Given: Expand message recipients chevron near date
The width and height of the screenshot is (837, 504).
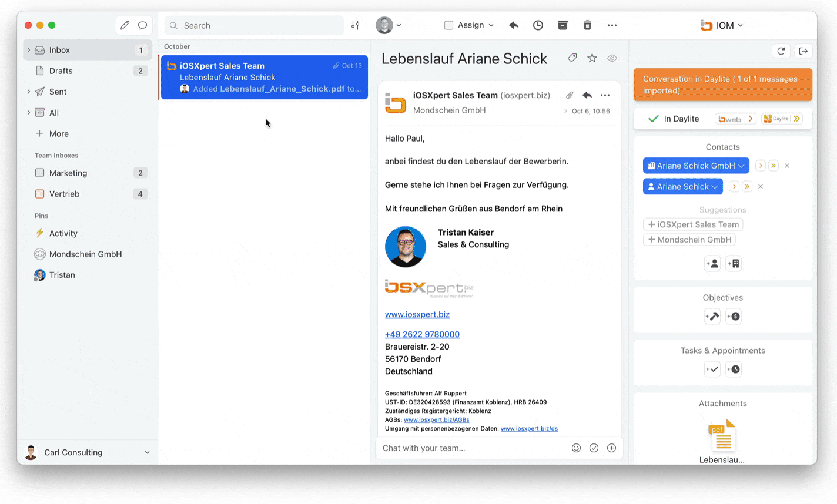Looking at the screenshot, I should pyautogui.click(x=565, y=111).
